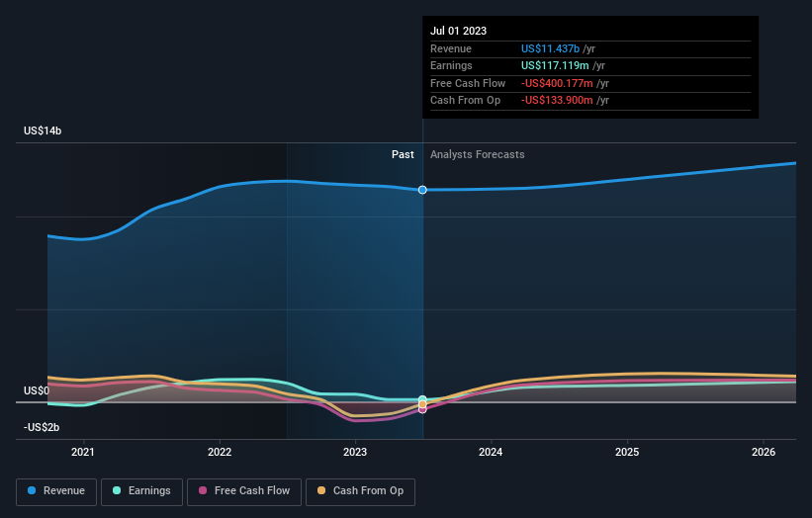The image size is (812, 518).
Task: Click the 2025 x-axis label
Action: coord(627,452)
